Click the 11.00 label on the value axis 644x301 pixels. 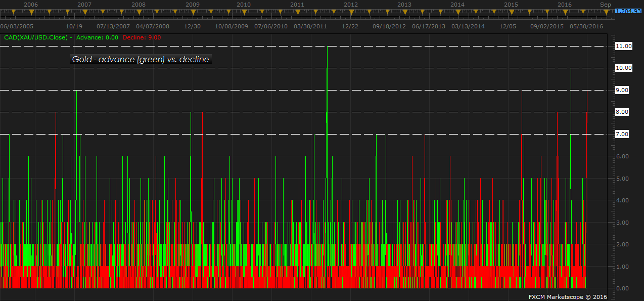pos(623,46)
